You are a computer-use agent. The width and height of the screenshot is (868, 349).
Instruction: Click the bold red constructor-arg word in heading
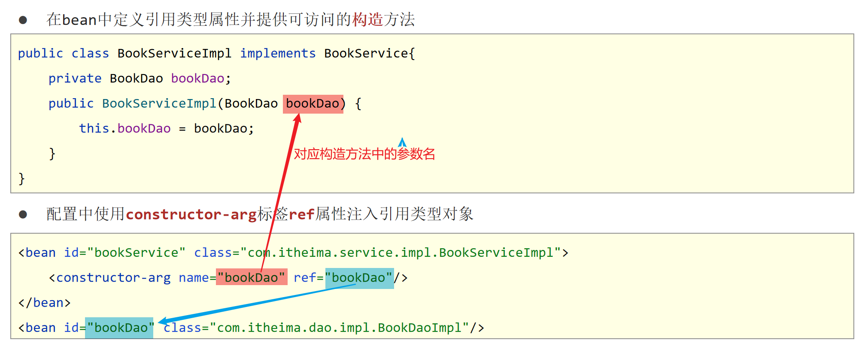click(191, 214)
